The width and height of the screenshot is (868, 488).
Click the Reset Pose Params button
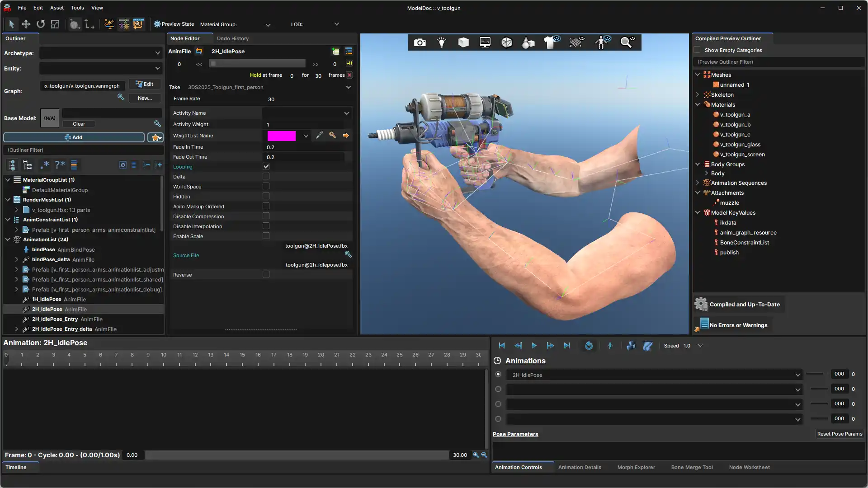pyautogui.click(x=840, y=434)
